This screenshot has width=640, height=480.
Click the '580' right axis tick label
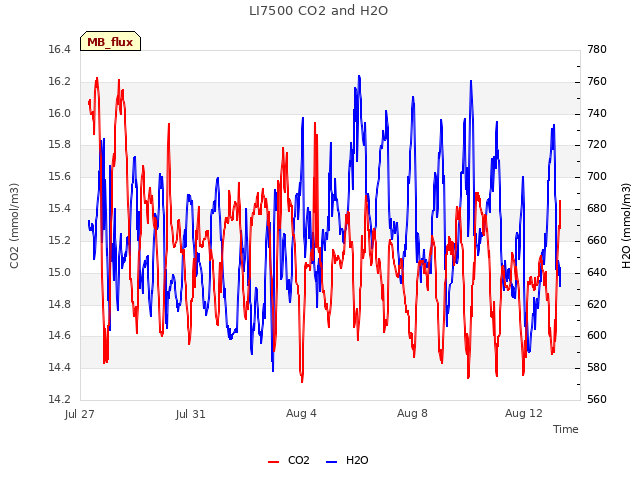click(x=597, y=367)
